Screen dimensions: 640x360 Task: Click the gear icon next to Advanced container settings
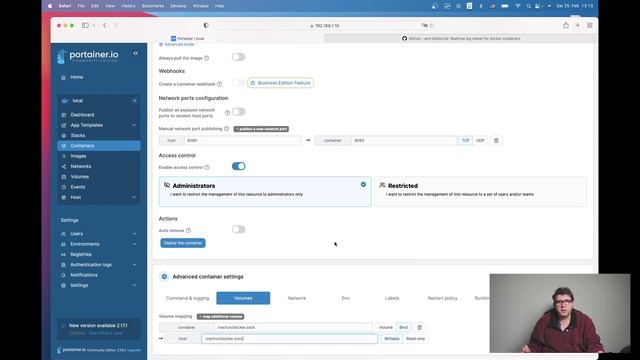(x=164, y=277)
